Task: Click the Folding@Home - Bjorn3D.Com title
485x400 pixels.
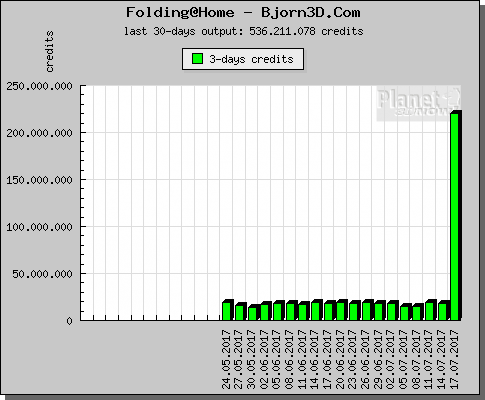Action: click(243, 13)
